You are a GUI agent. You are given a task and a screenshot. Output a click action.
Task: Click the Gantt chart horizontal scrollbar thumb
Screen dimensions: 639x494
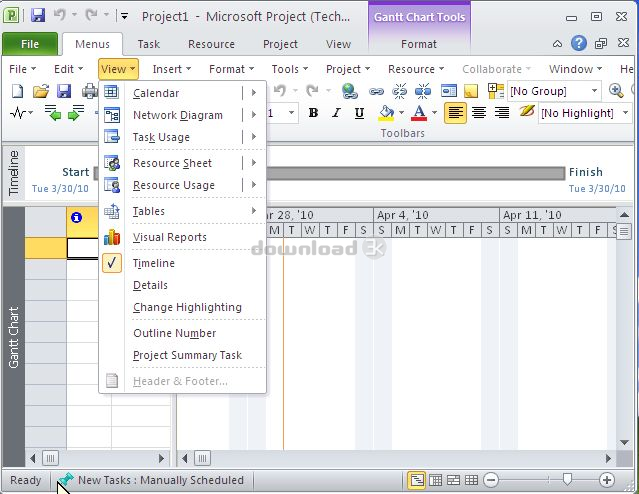pos(202,459)
